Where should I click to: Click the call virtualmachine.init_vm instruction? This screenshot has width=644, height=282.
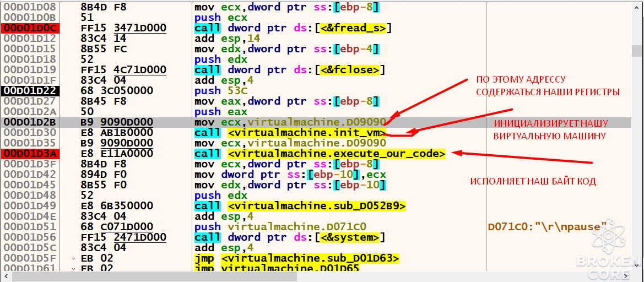(290, 133)
